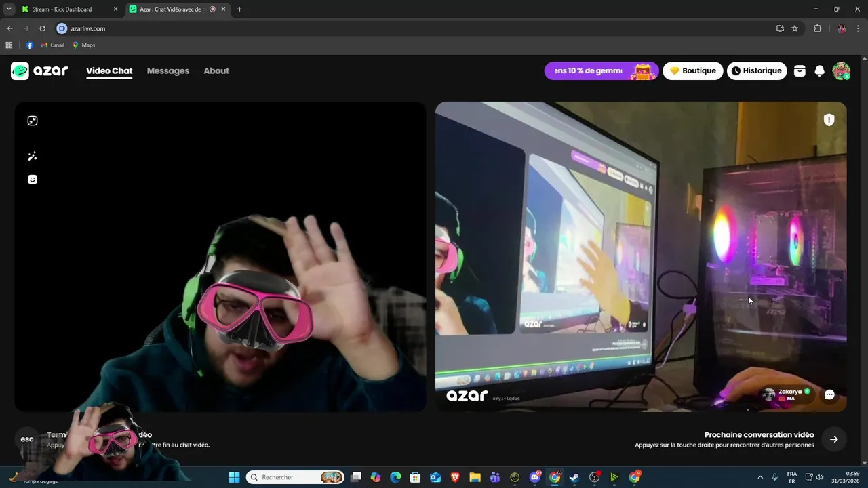Click the esc end chat button
The image size is (868, 488).
click(x=26, y=439)
